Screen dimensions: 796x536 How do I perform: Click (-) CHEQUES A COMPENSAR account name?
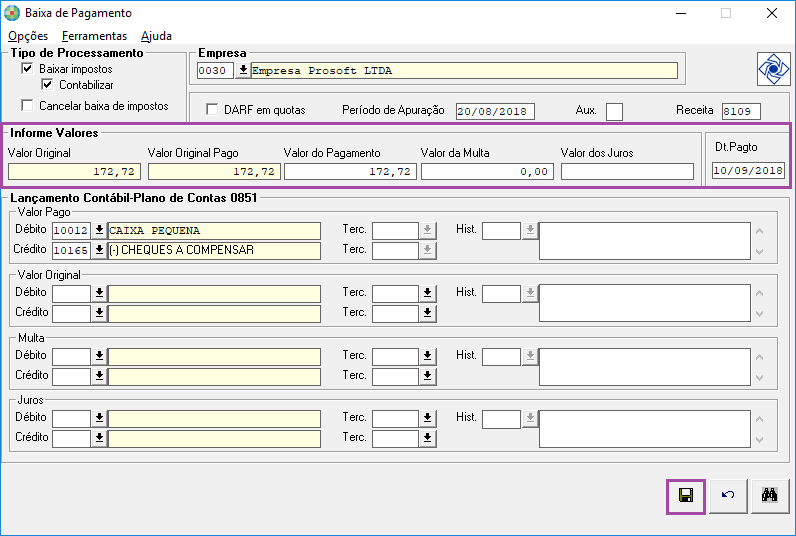[x=214, y=250]
